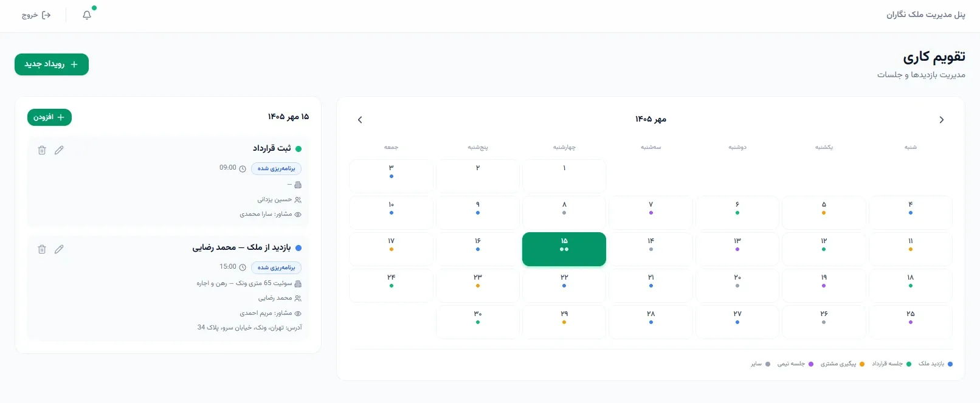Click the پیگیری مشتری legend label
Screen dimensions: 980x403
pyautogui.click(x=838, y=364)
